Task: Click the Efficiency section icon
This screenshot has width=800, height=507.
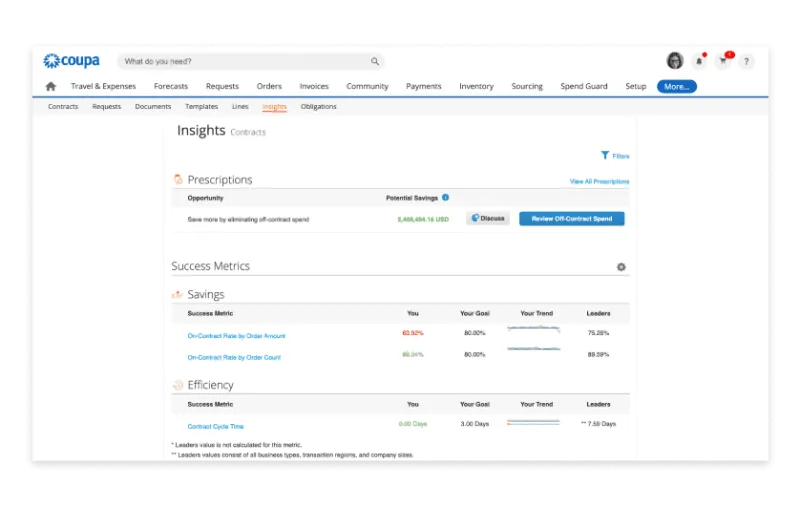Action: click(178, 385)
